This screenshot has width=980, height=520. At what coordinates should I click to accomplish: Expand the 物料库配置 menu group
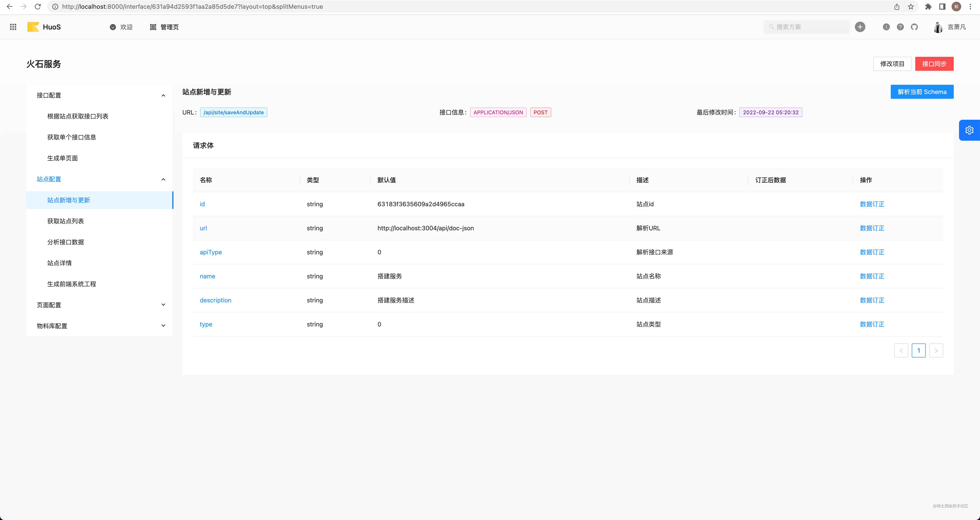pyautogui.click(x=163, y=326)
